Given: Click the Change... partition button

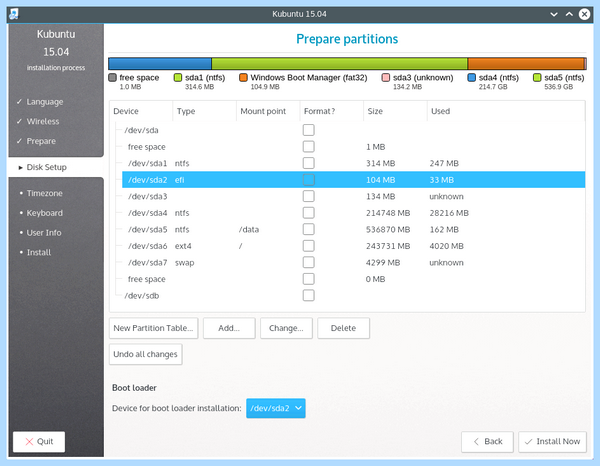Looking at the screenshot, I should [x=286, y=328].
